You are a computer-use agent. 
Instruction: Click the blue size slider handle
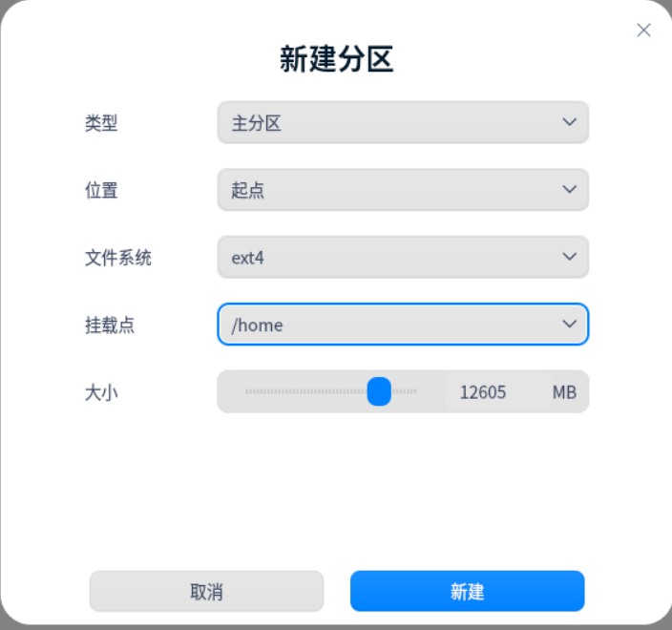pyautogui.click(x=379, y=391)
